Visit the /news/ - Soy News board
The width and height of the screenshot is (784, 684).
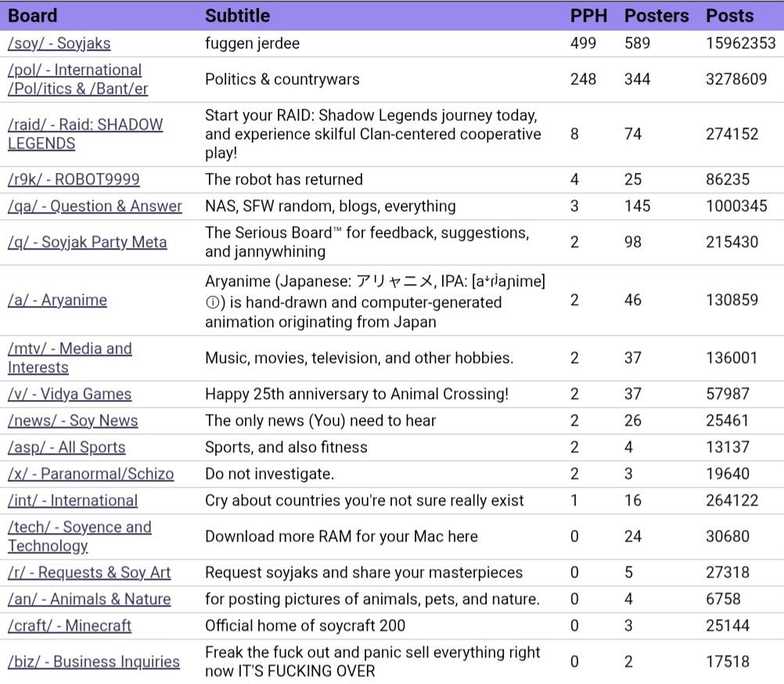point(73,420)
